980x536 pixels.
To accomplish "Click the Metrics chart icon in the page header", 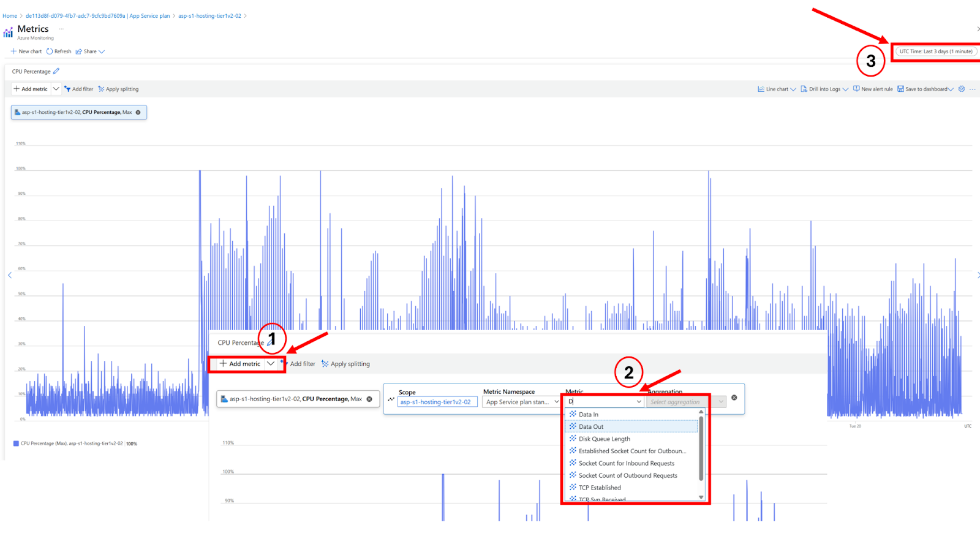I will point(8,32).
